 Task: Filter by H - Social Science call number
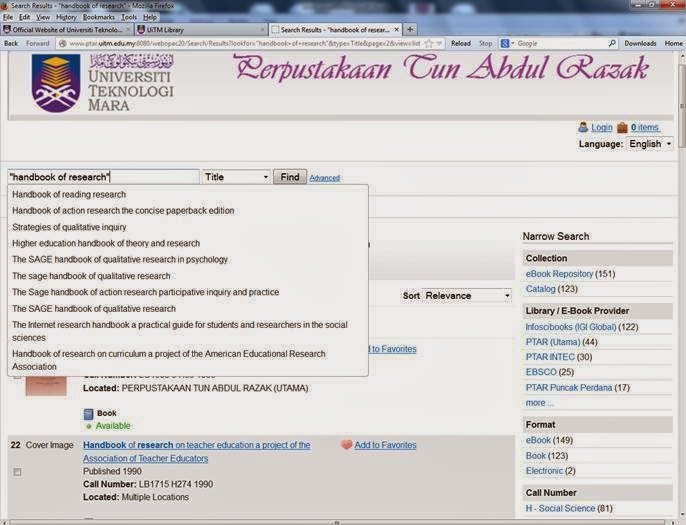click(x=560, y=508)
